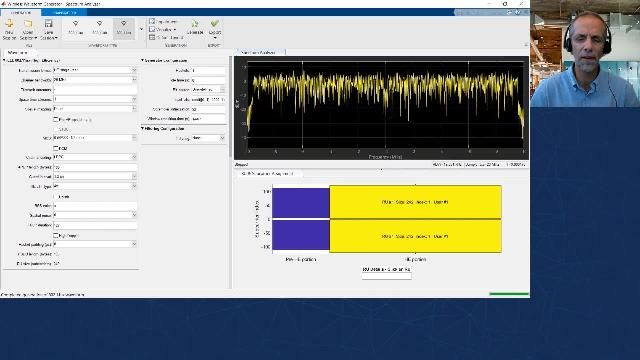640x360 pixels.
Task: Enable the High Doppler checkbox
Action: point(56,236)
